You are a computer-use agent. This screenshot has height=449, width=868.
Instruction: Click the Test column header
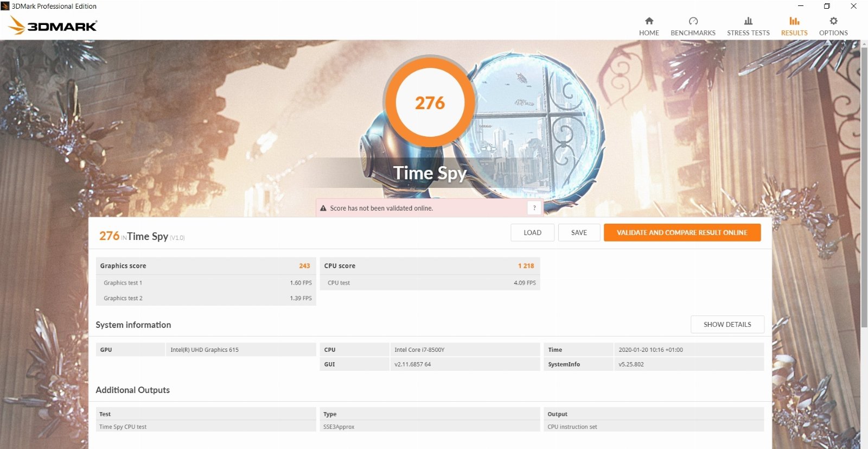(x=105, y=414)
